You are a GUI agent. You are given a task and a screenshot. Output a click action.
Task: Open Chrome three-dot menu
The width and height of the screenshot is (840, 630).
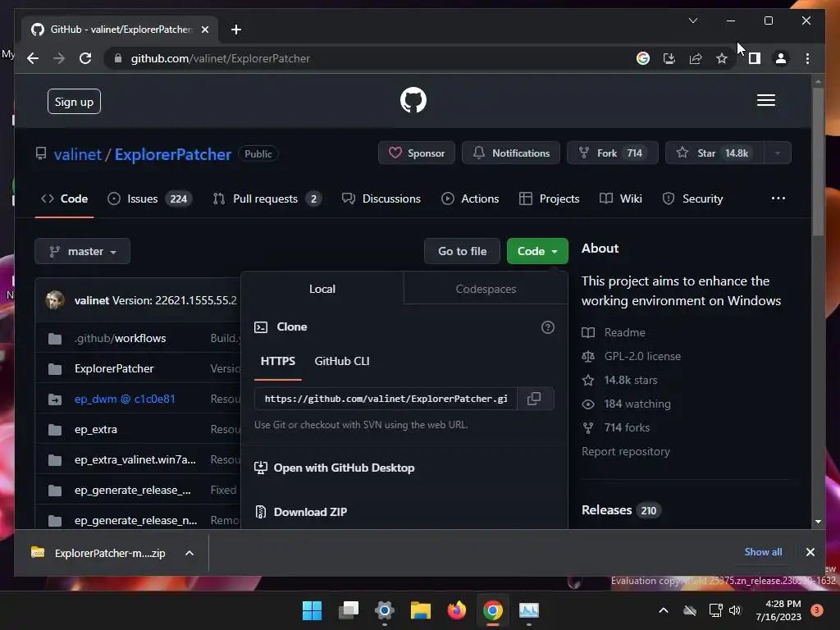807,58
